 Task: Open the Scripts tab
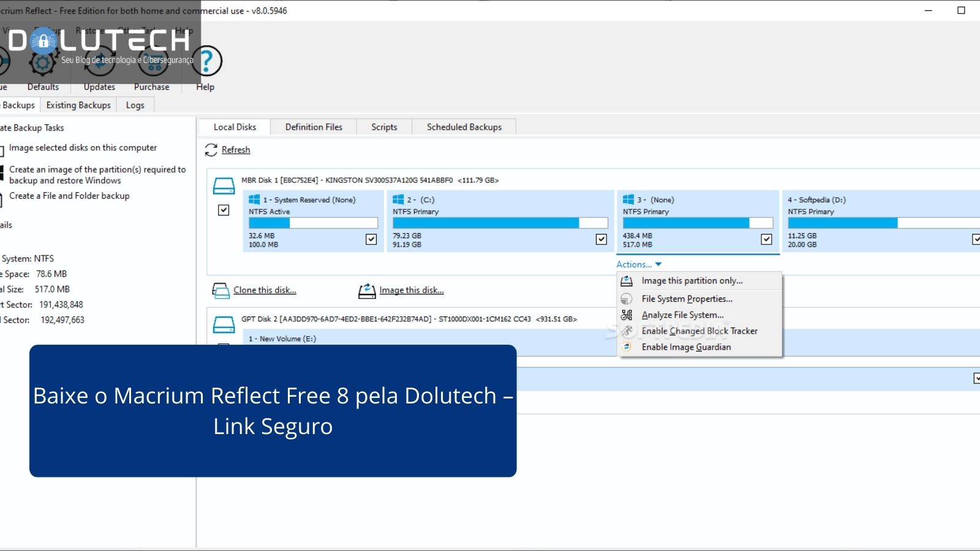[x=384, y=127]
